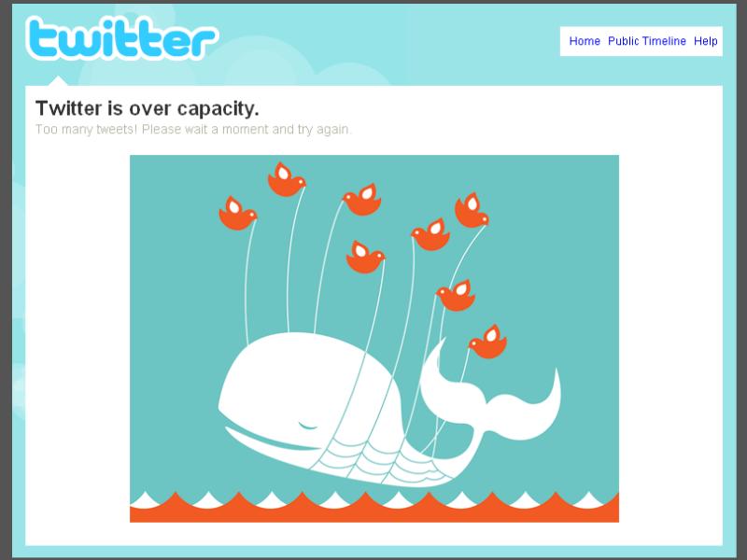Click the second bird from top center

tap(361, 200)
